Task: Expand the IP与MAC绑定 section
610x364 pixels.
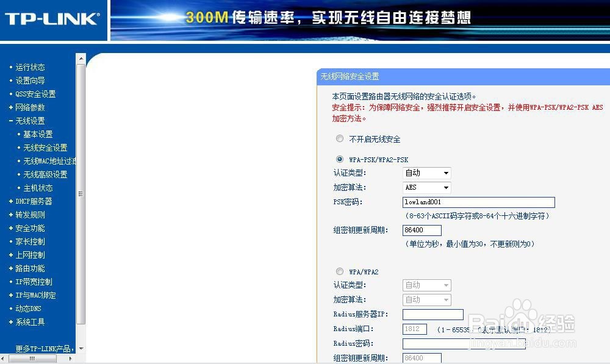Action: (x=35, y=295)
